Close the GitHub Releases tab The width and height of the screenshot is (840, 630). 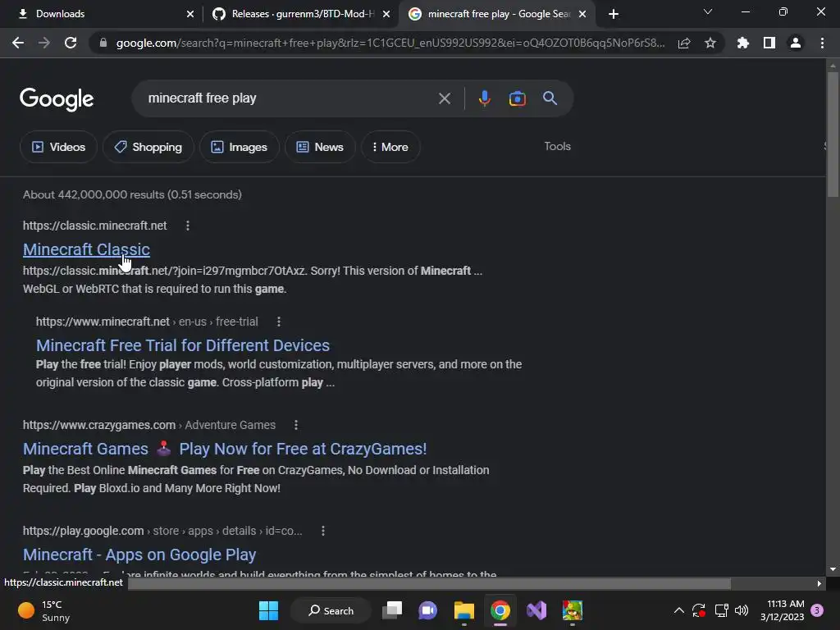coord(386,14)
